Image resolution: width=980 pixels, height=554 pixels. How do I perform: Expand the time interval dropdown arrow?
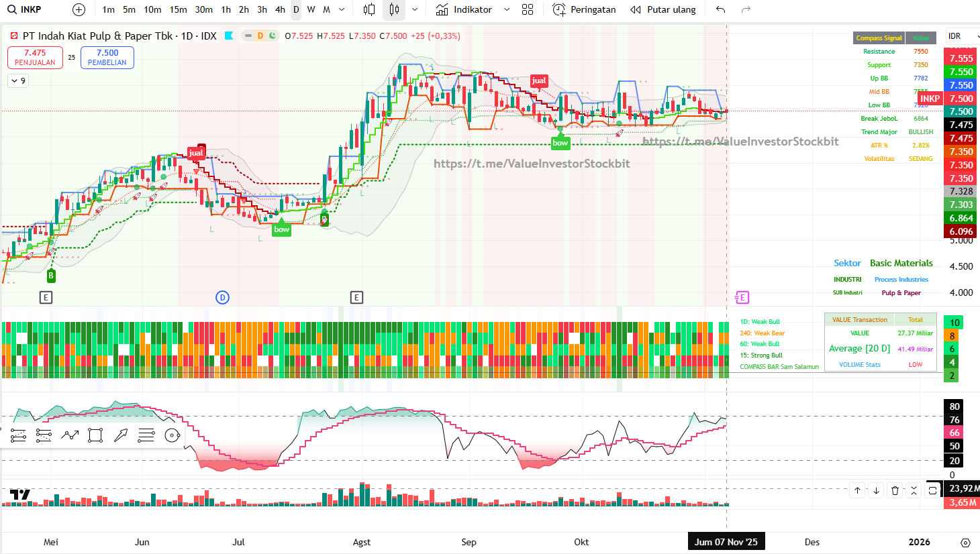coord(342,9)
